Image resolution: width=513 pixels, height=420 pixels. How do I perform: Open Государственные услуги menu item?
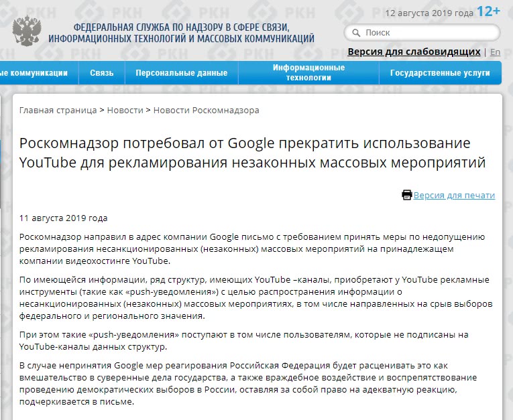[440, 72]
